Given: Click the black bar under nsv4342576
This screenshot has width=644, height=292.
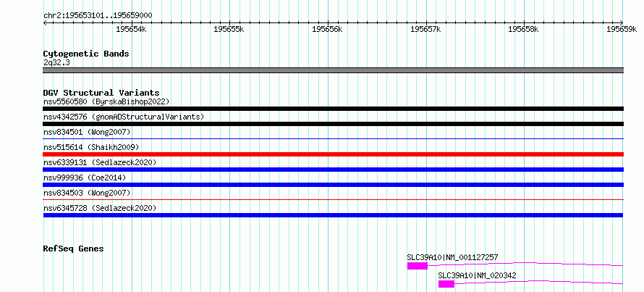Looking at the screenshot, I should tap(333, 124).
